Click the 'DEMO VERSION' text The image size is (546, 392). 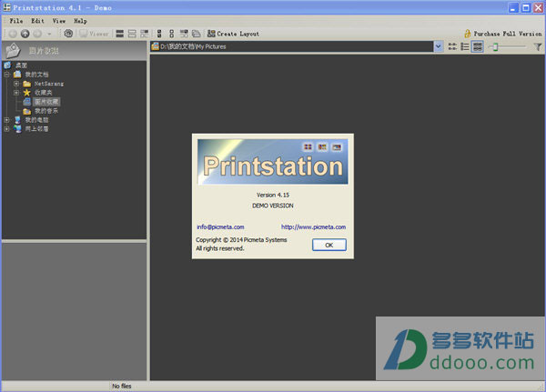(273, 206)
